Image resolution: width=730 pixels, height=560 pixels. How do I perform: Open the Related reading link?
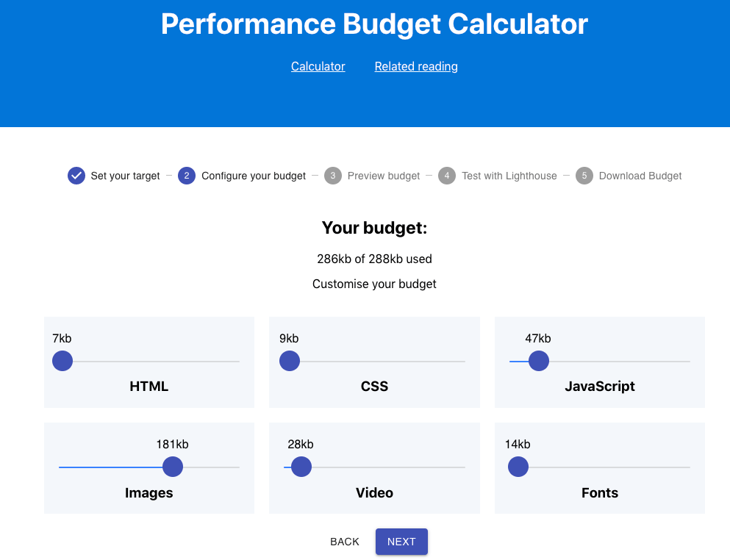(x=416, y=66)
